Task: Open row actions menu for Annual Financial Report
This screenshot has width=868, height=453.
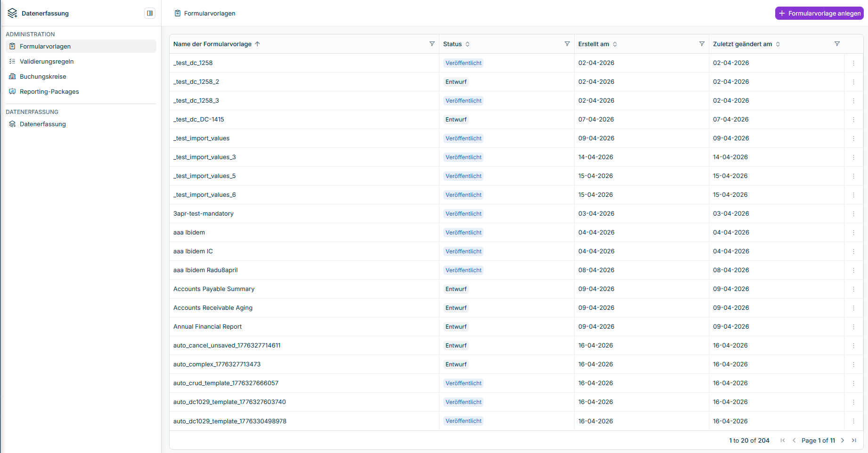Action: [853, 327]
